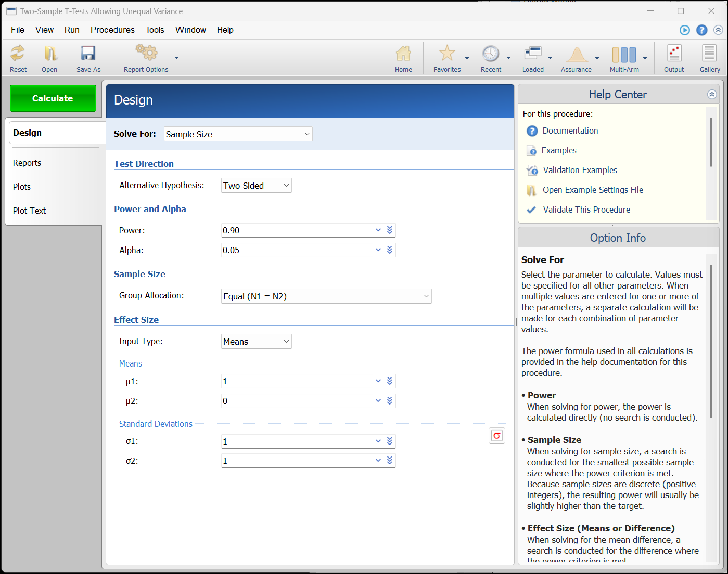Screen dimensions: 728x574
Task: Click the red sigma standard deviation button
Action: coord(497,436)
